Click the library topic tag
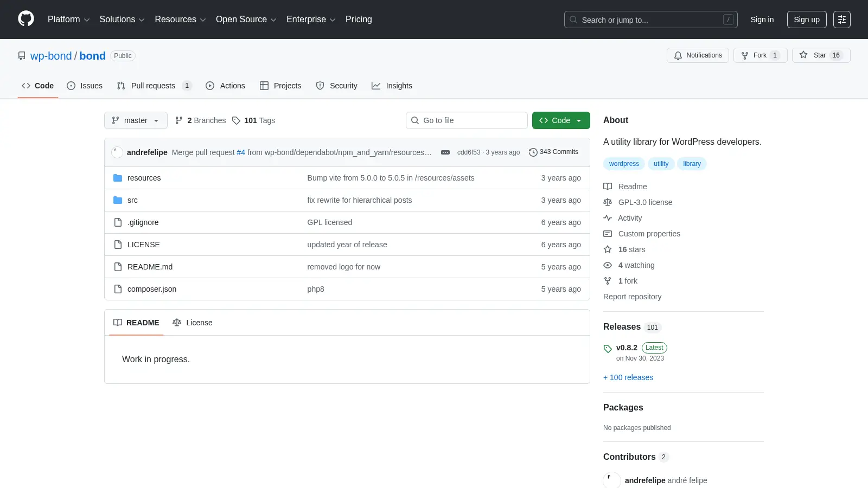Screen dimensions: 868x488 tap(692, 164)
